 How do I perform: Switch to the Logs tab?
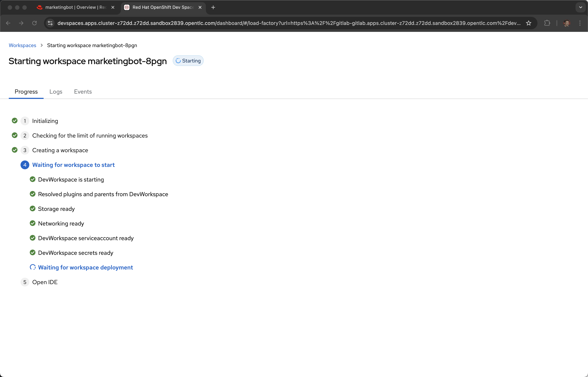[x=56, y=92]
